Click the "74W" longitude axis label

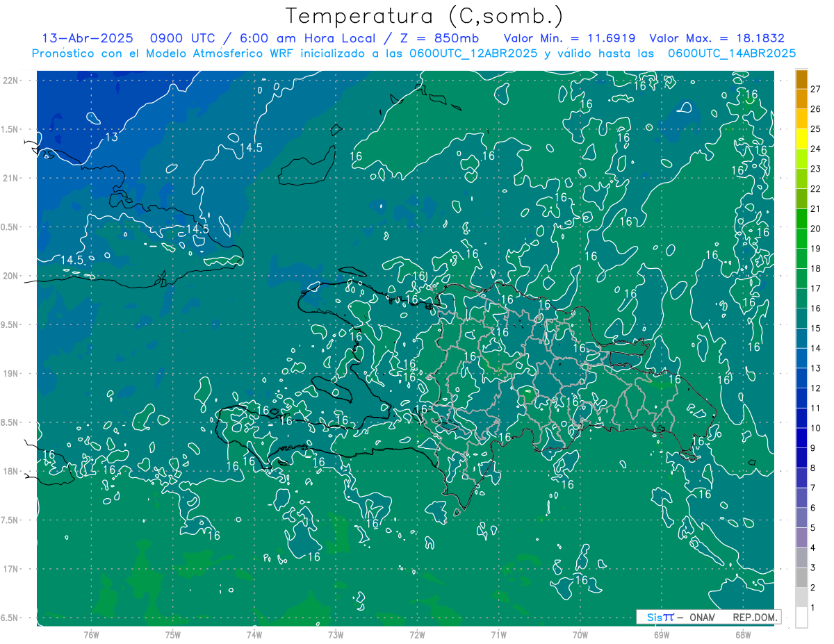pyautogui.click(x=254, y=634)
